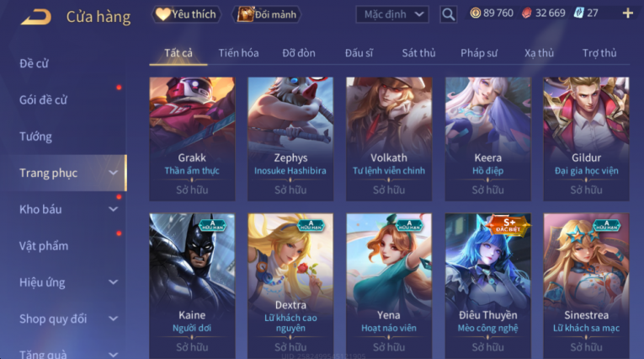Image resolution: width=644 pixels, height=359 pixels.
Task: Switch to the Pháp sư tab
Action: coord(479,53)
